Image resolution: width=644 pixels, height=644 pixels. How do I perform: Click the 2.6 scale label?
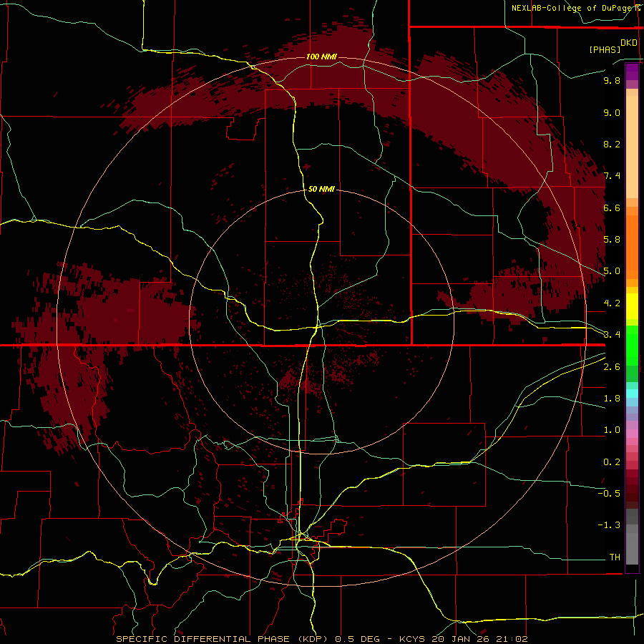click(x=612, y=366)
